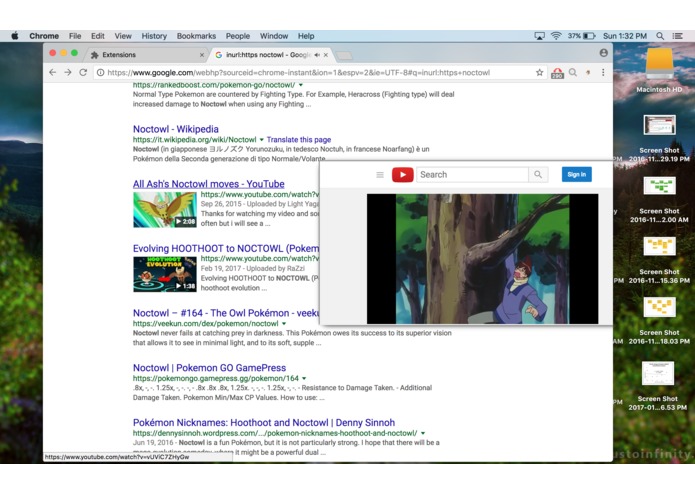Close the inurl:https noctowl tab

(x=326, y=55)
